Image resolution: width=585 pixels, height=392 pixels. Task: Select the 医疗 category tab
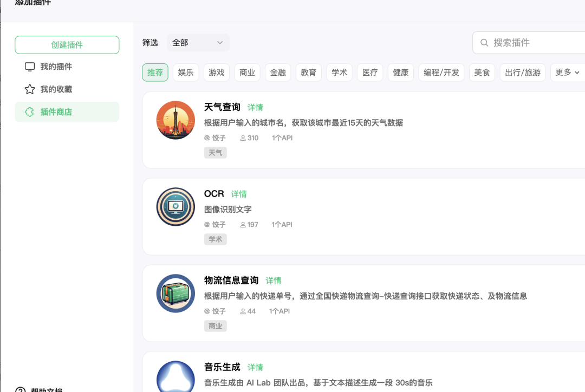[370, 73]
